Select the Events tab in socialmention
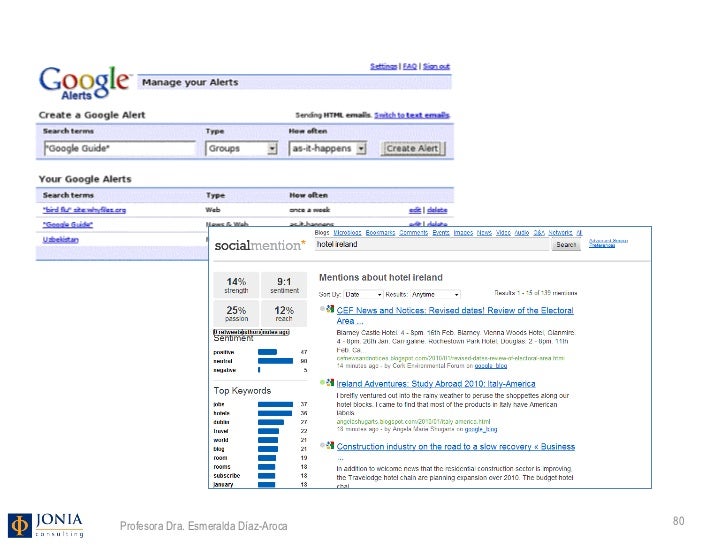 pos(441,233)
